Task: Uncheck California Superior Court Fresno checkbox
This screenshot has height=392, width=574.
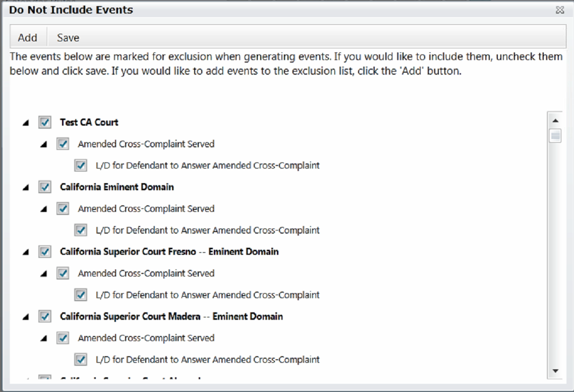Action: click(45, 252)
